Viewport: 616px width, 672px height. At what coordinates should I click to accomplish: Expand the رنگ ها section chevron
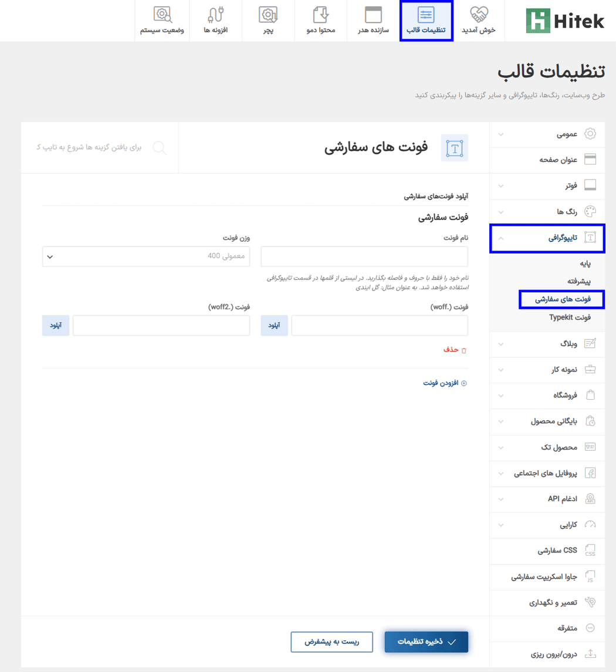(x=501, y=212)
